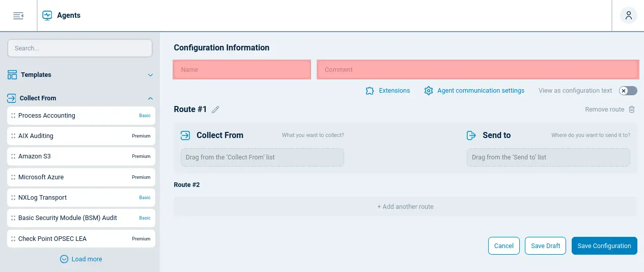Click the Agents monitor icon in the header

click(x=47, y=15)
